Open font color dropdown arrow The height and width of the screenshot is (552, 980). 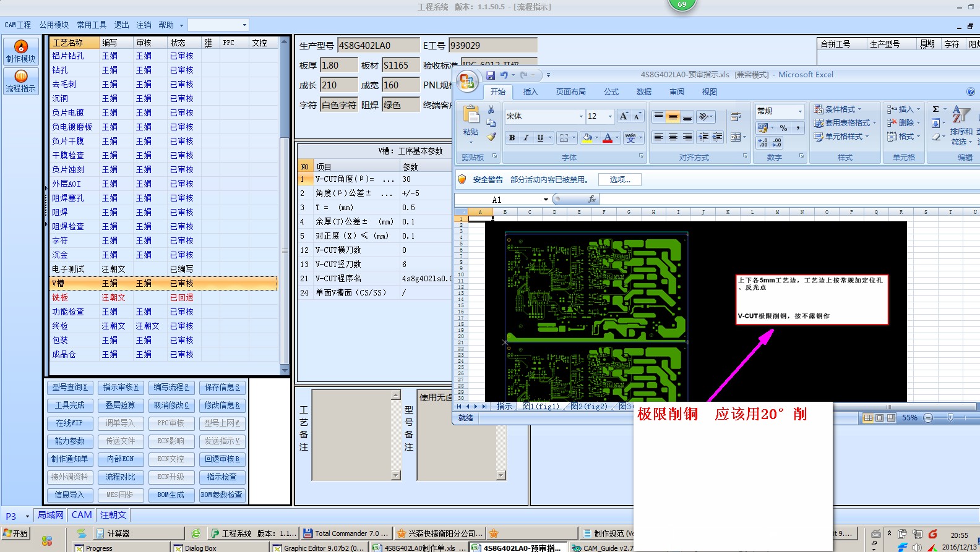tap(617, 138)
